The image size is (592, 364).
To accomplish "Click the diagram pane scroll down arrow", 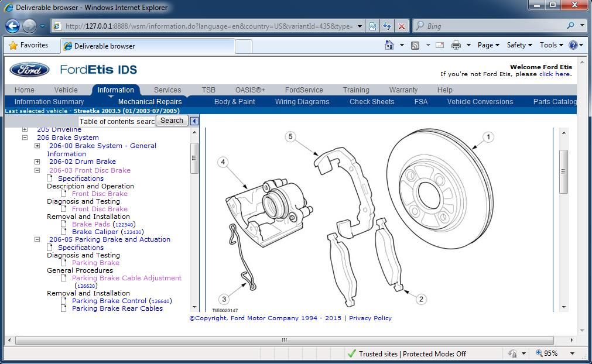I will click(x=564, y=307).
